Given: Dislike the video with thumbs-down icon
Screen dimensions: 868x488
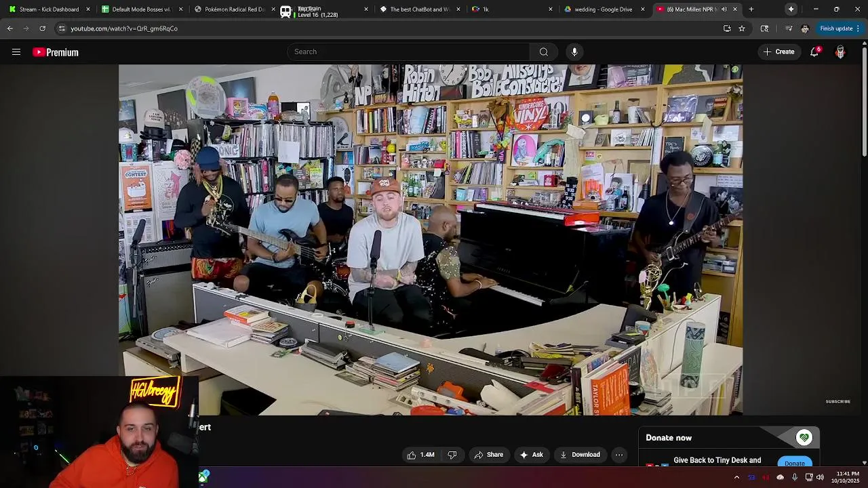Looking at the screenshot, I should 452,455.
